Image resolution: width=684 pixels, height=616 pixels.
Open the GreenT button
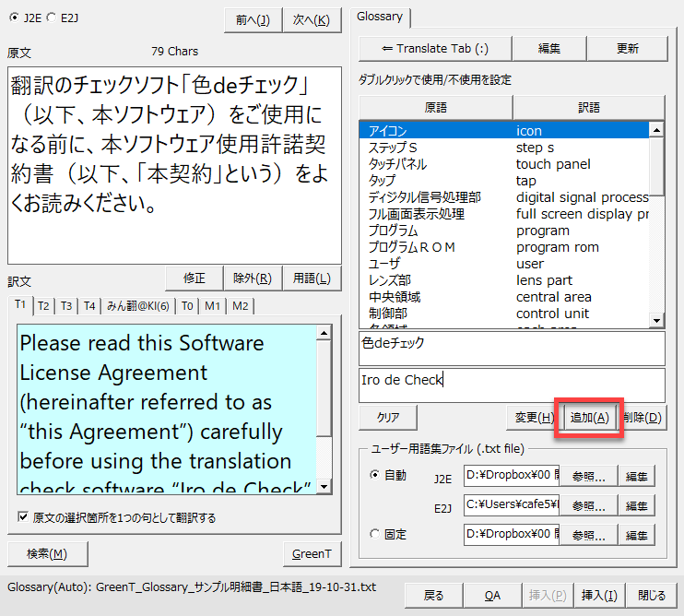point(312,553)
